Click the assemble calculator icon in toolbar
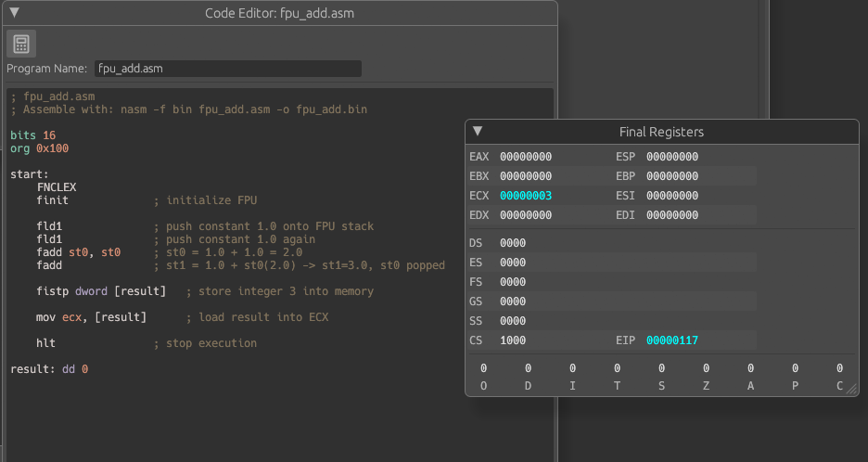Image resolution: width=868 pixels, height=462 pixels. click(x=21, y=44)
